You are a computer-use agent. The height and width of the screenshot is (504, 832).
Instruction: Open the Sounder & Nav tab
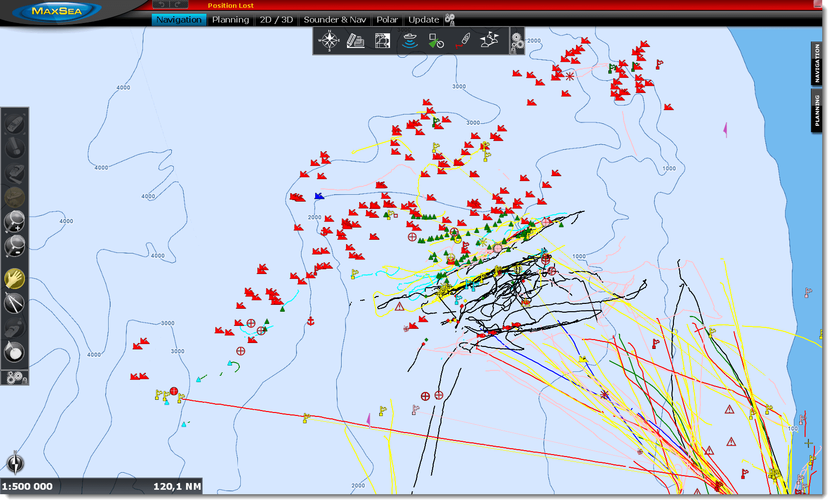(335, 20)
